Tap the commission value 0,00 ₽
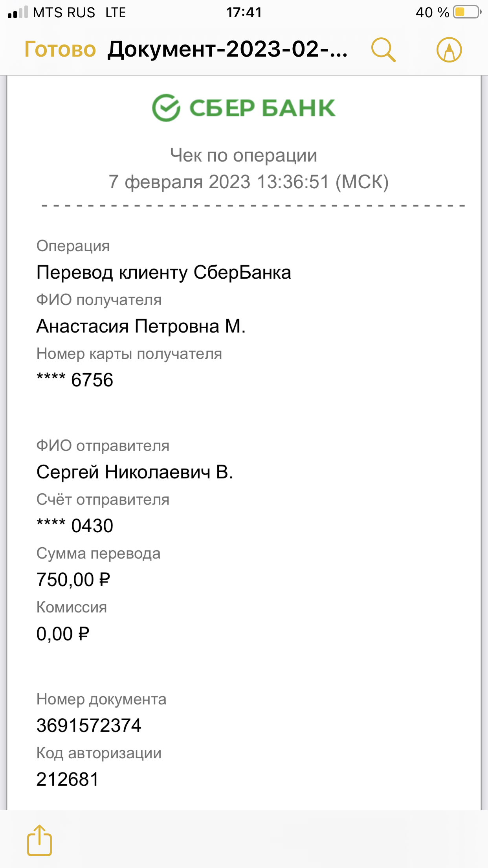The height and width of the screenshot is (868, 488). [x=63, y=634]
